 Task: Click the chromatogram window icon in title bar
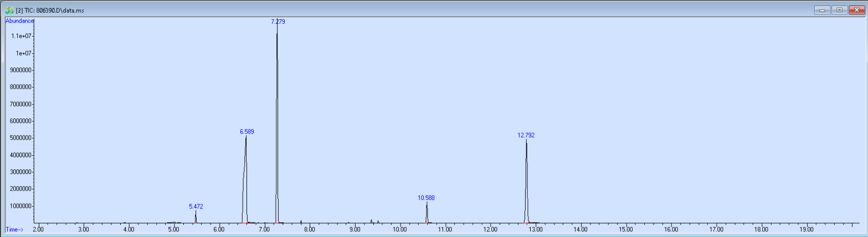tap(9, 10)
